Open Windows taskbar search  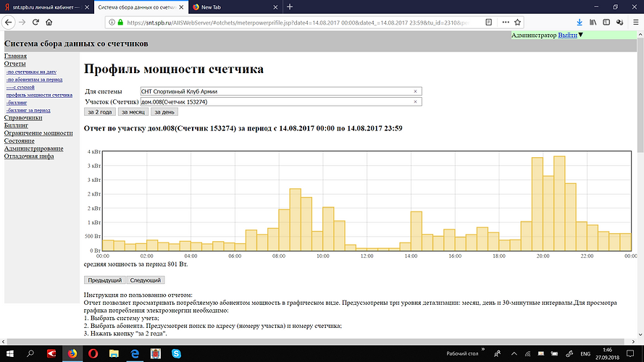coord(30,353)
